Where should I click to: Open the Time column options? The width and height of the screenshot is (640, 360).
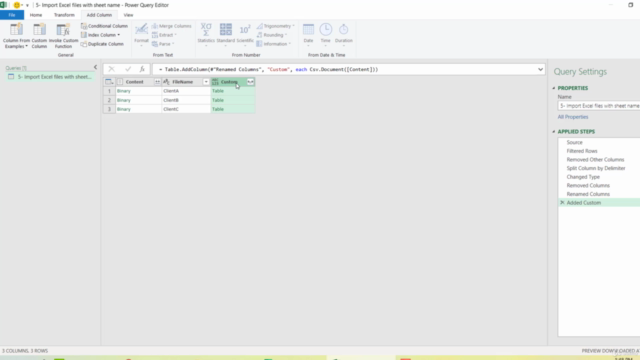pyautogui.click(x=325, y=35)
